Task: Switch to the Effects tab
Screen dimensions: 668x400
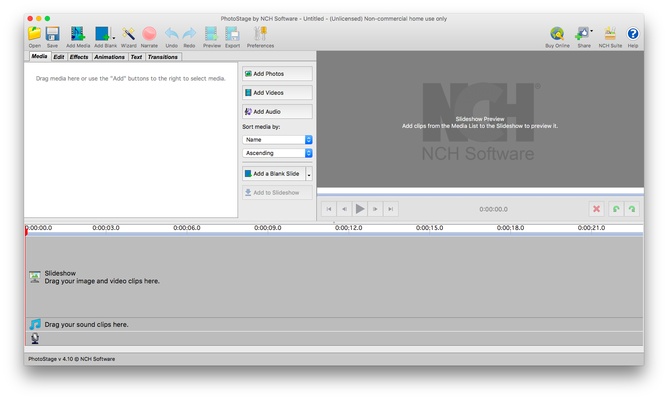Action: pyautogui.click(x=79, y=57)
